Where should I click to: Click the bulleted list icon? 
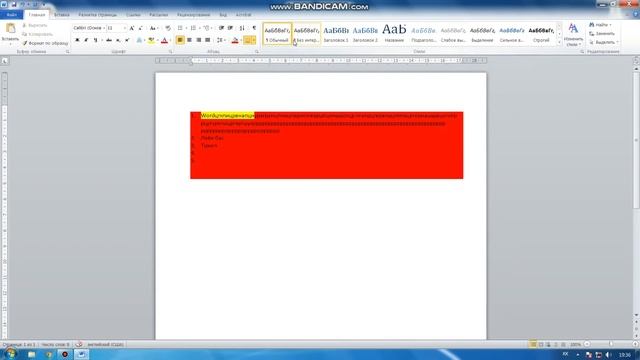(180, 28)
